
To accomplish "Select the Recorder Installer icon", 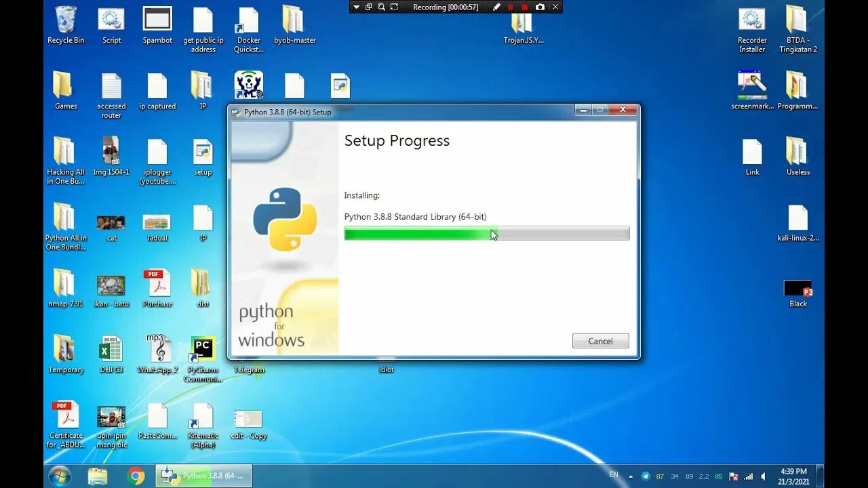I will (752, 30).
